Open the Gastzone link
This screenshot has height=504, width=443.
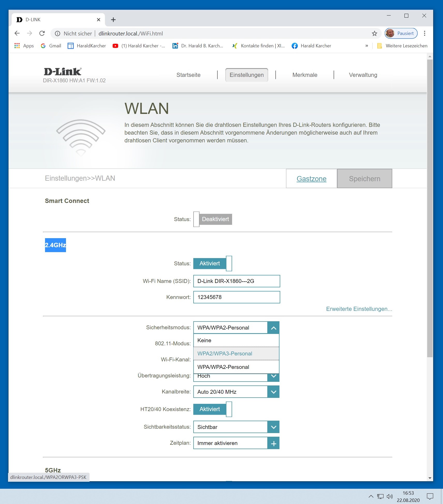point(311,179)
